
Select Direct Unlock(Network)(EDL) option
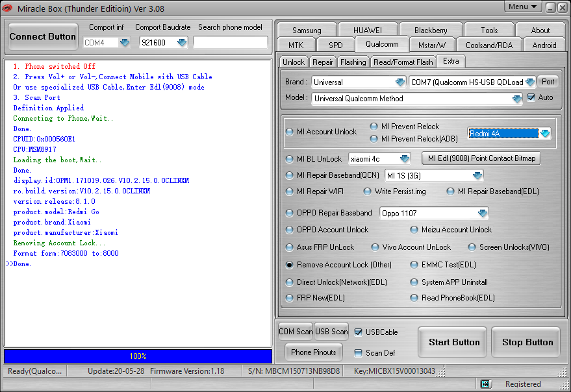[290, 282]
